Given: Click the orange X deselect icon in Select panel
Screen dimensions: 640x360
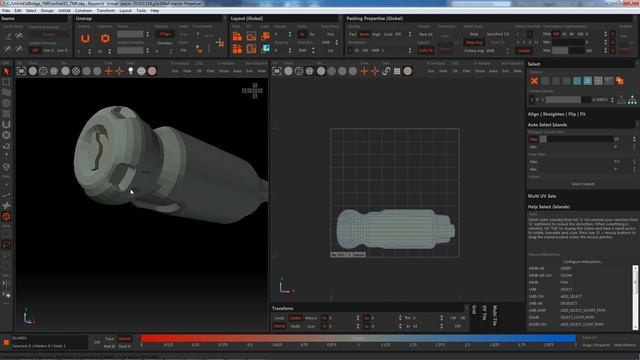Looking at the screenshot, I should point(534,81).
